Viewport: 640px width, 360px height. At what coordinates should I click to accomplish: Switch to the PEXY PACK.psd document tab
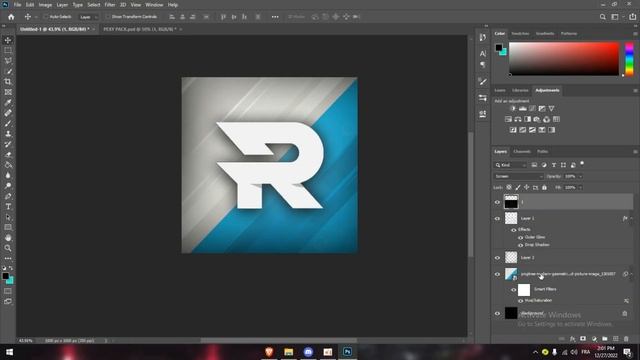point(140,29)
